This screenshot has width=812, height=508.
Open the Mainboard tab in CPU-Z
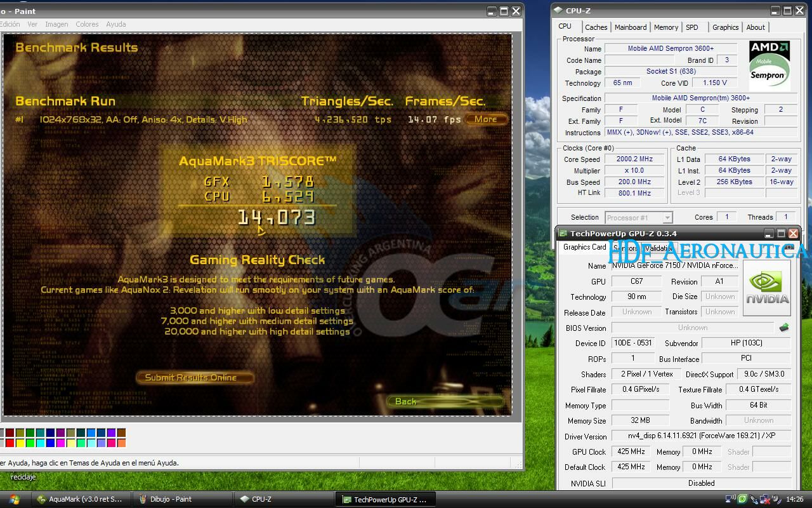pyautogui.click(x=631, y=27)
